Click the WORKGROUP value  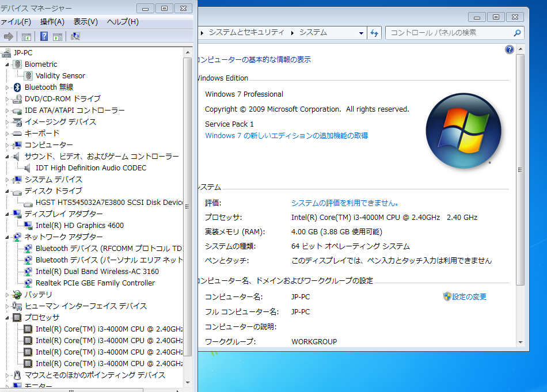tap(314, 342)
